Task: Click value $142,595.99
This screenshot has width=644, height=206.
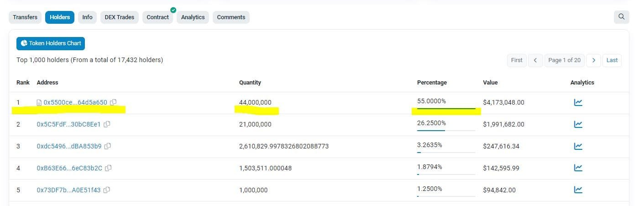Action: [x=501, y=168]
